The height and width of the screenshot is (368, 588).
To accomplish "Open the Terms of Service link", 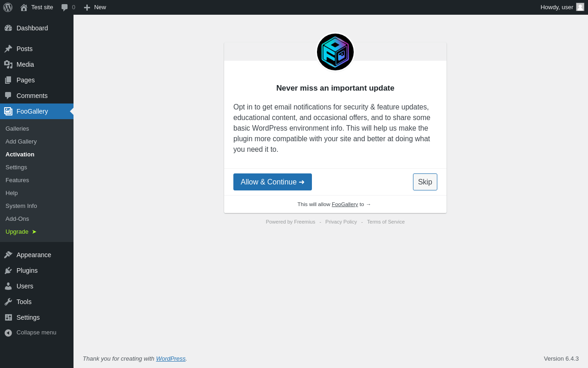I will coord(386,222).
